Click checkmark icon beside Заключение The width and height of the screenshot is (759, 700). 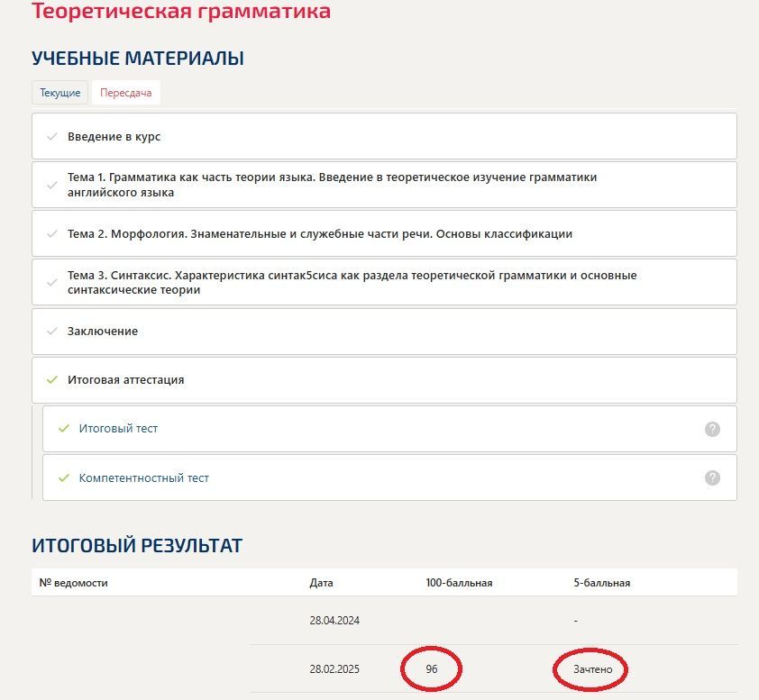tap(51, 332)
